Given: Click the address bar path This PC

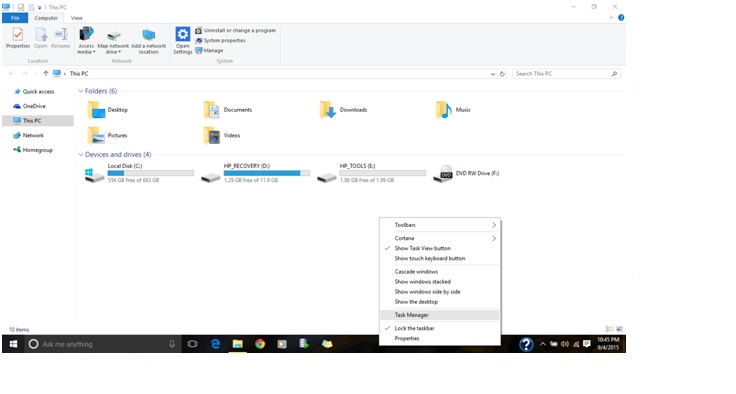Looking at the screenshot, I should [x=79, y=74].
